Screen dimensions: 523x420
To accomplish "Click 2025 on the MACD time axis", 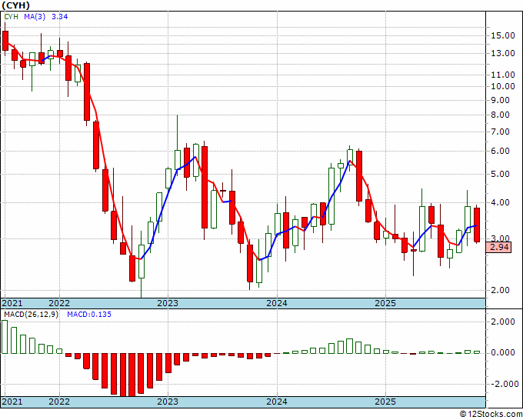I will click(385, 402).
